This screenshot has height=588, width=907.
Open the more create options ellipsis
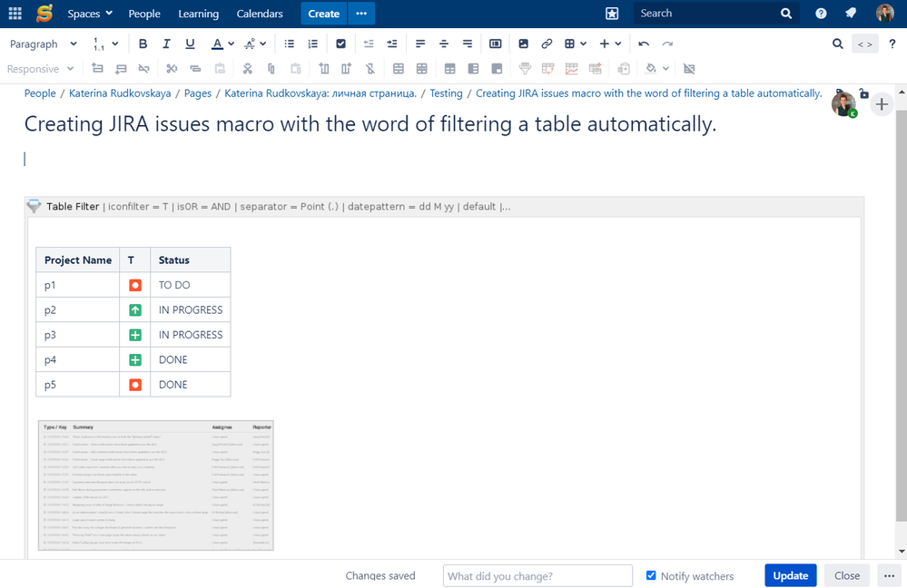(361, 14)
